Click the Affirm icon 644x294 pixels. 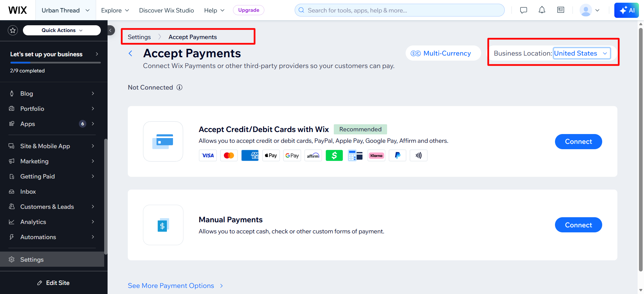[x=313, y=156]
